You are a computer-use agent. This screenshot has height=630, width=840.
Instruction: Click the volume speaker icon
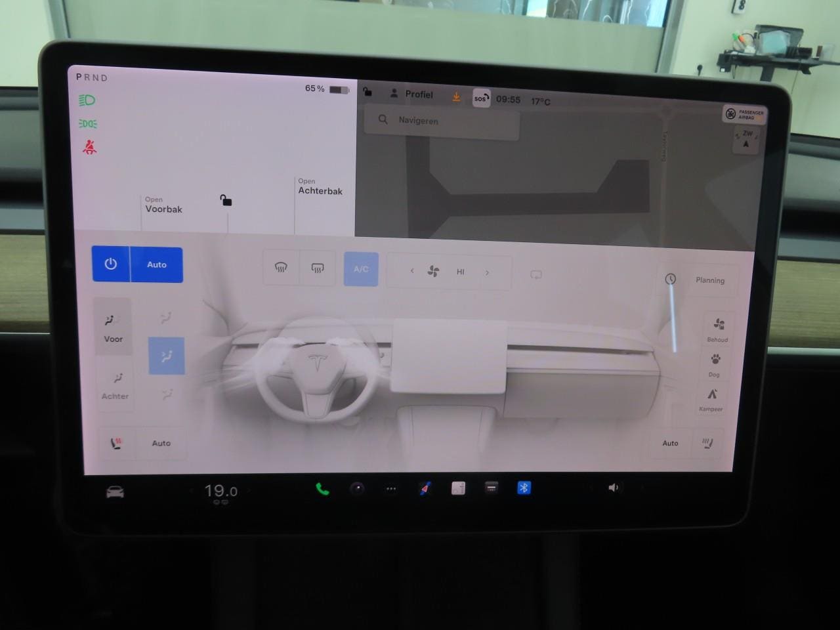(613, 488)
